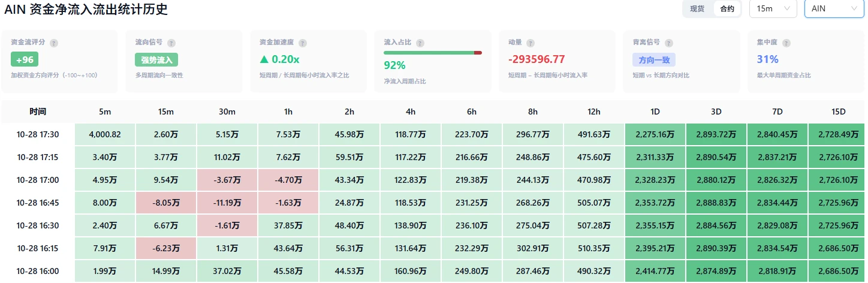The image size is (868, 283).
Task: Click the 491.63万 cell in 12h column
Action: [594, 134]
